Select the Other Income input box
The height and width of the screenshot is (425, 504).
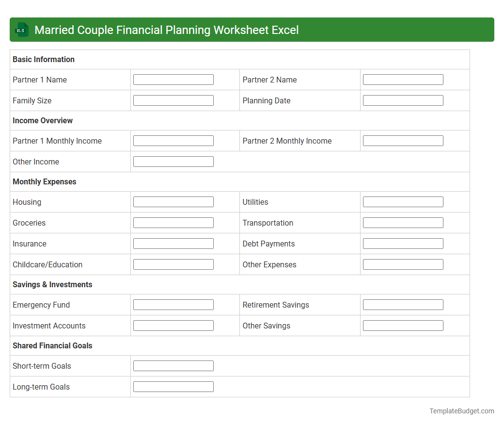[173, 161]
